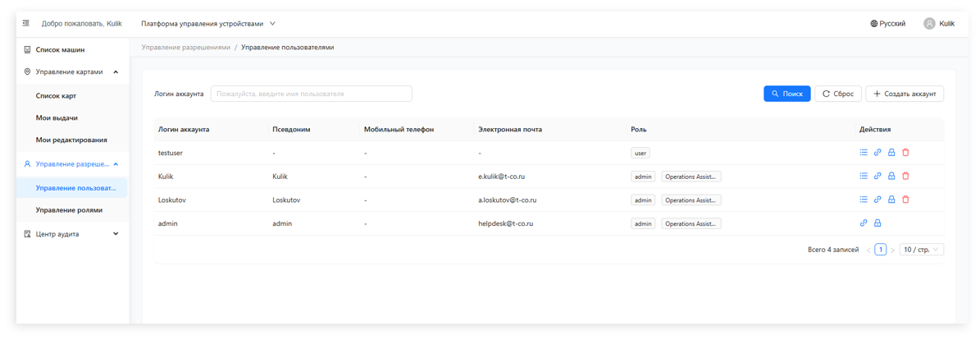Collapse Управление картами section chevron

(116, 72)
